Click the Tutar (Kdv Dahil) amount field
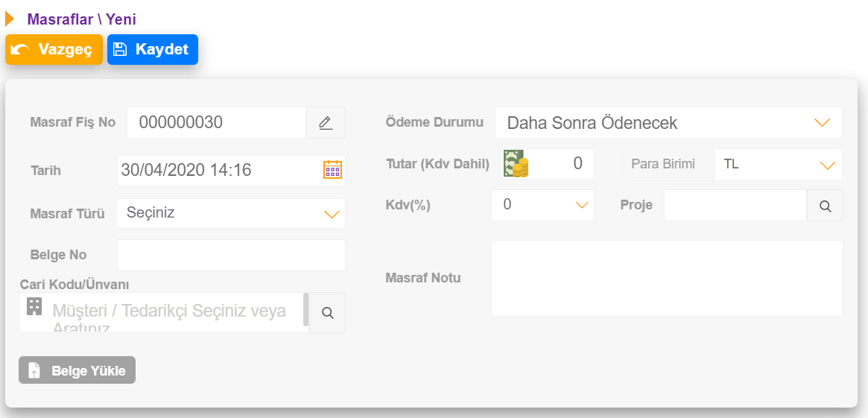 pyautogui.click(x=561, y=164)
